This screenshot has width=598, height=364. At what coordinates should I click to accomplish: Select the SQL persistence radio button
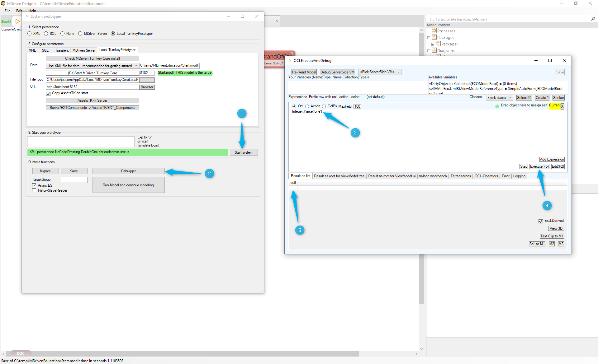click(46, 34)
